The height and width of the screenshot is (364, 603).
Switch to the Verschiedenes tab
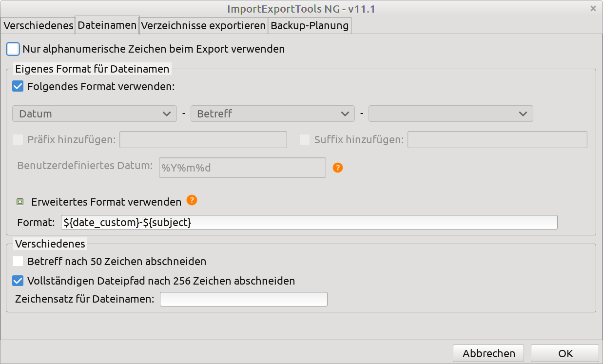point(38,25)
